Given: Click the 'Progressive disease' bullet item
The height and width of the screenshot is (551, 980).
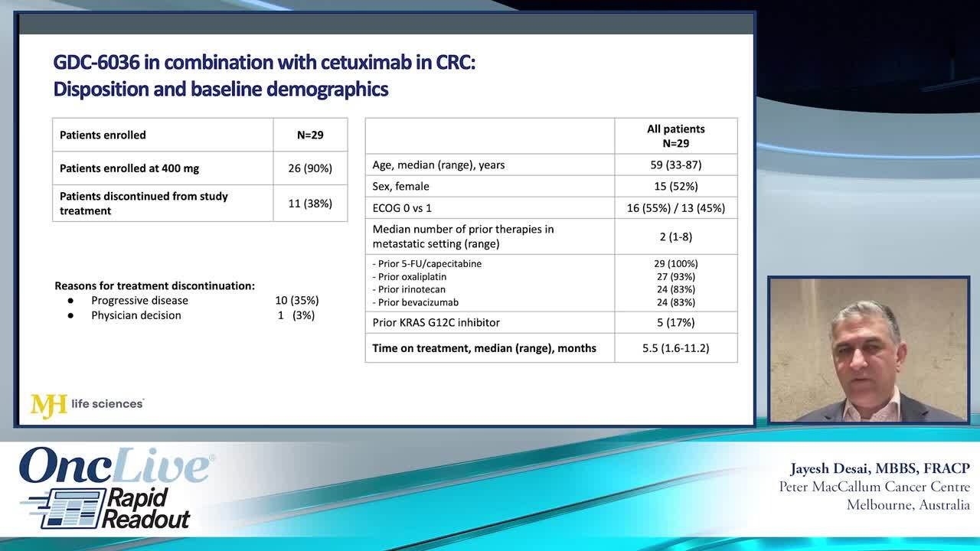Looking at the screenshot, I should point(139,301).
